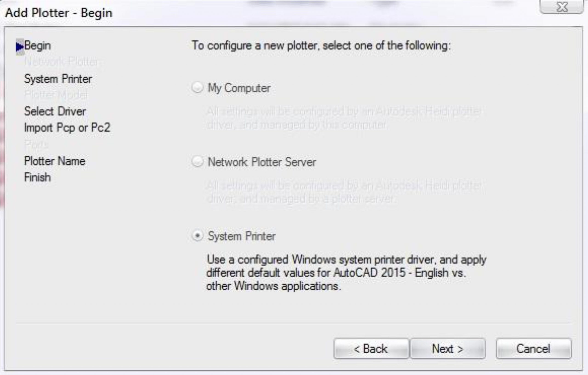
Task: Click the greyed-out Network Plotter step
Action: 61,62
